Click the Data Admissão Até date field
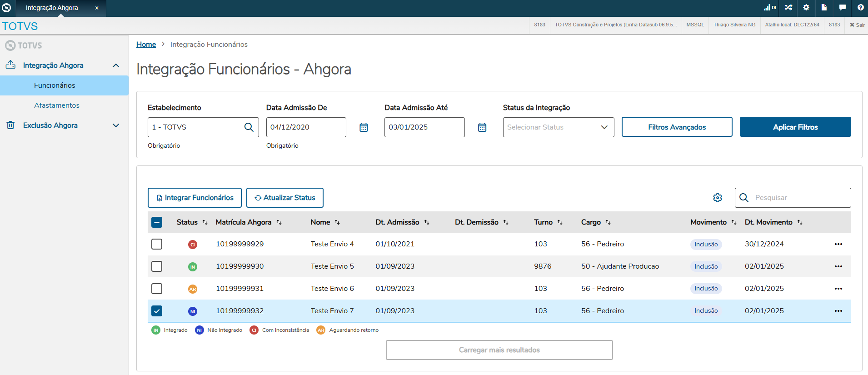The image size is (868, 375). pyautogui.click(x=424, y=127)
